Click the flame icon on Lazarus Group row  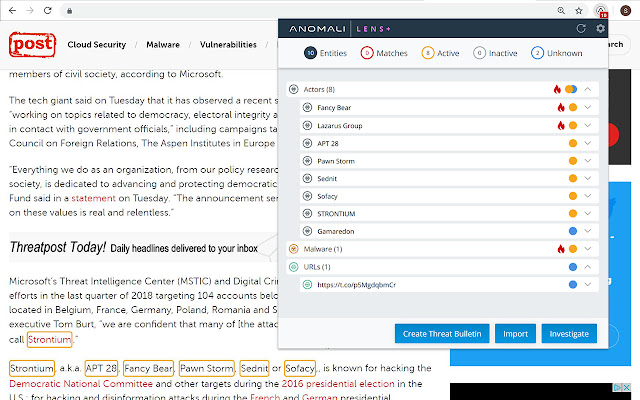[x=561, y=125]
